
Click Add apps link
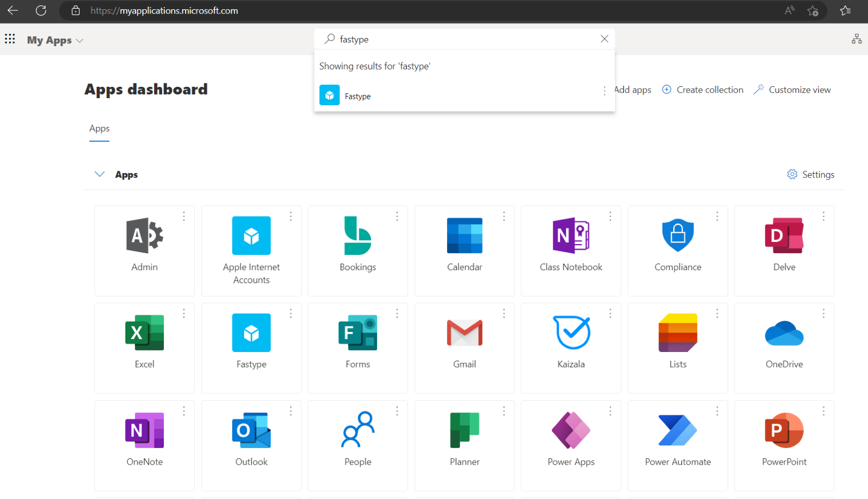tap(633, 90)
